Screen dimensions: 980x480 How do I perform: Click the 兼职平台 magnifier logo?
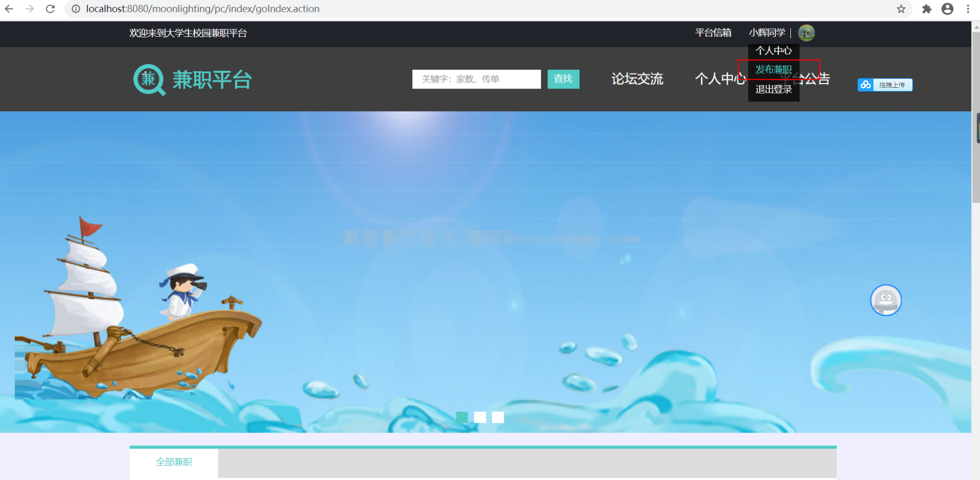(149, 80)
